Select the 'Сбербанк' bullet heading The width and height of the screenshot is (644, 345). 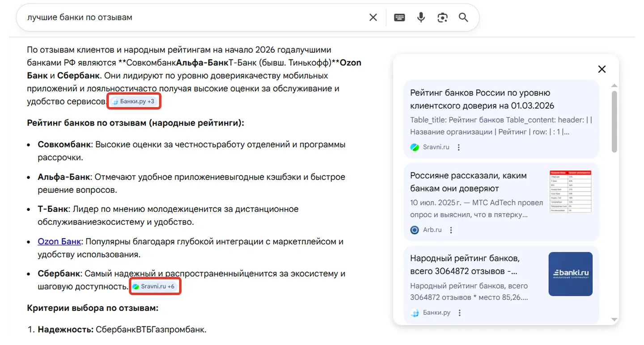click(59, 273)
